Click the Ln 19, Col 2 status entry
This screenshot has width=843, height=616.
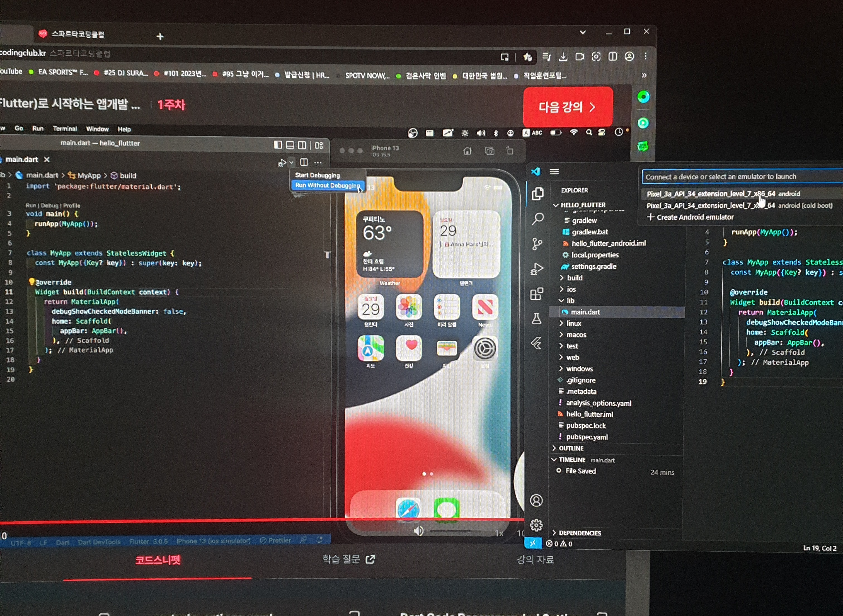pos(820,548)
